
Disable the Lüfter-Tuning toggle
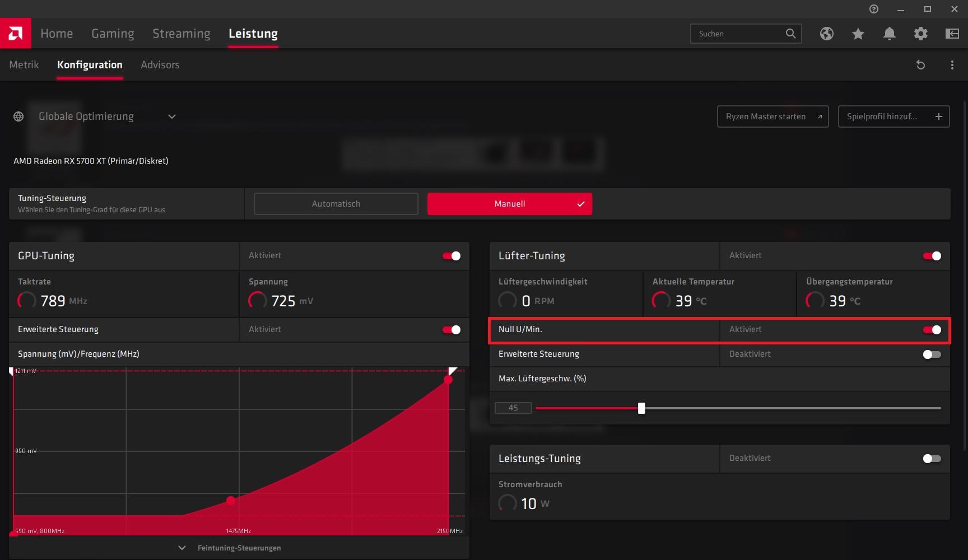coord(932,256)
